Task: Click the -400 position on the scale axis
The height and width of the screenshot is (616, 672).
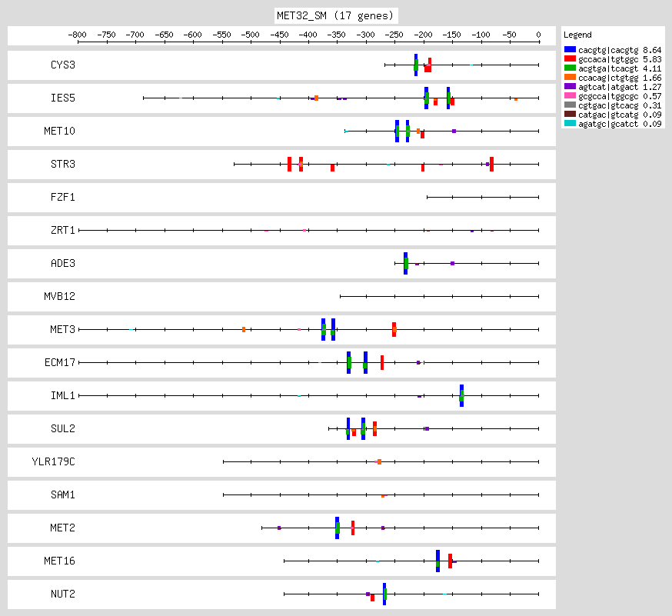Action: tap(308, 35)
